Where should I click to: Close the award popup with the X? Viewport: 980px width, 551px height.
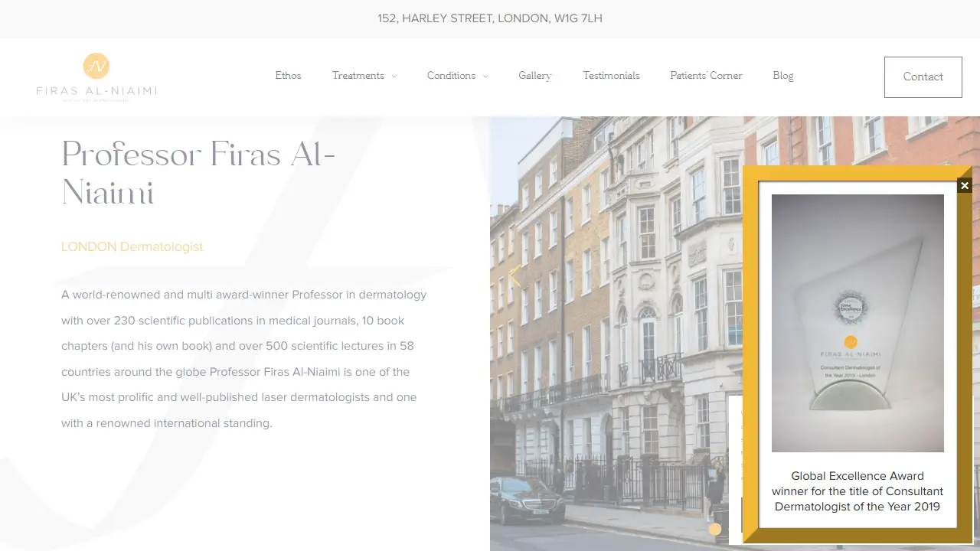(x=965, y=185)
